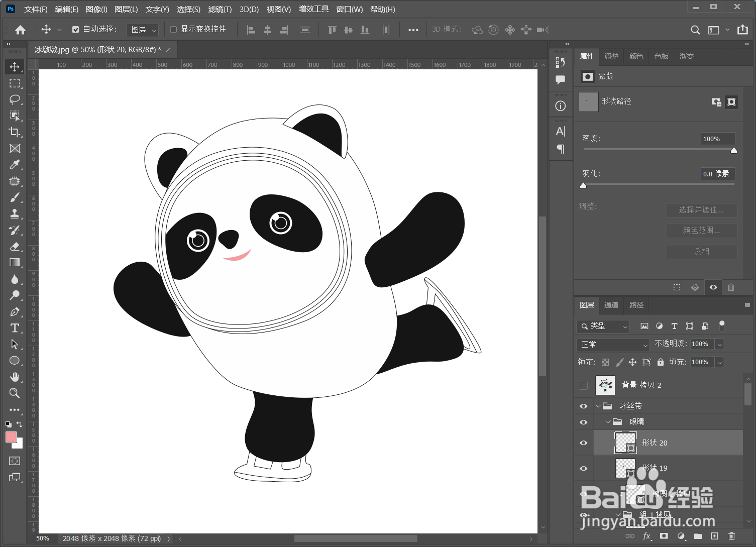The width and height of the screenshot is (756, 547).
Task: Toggle Quick Mask mode icon
Action: click(15, 461)
